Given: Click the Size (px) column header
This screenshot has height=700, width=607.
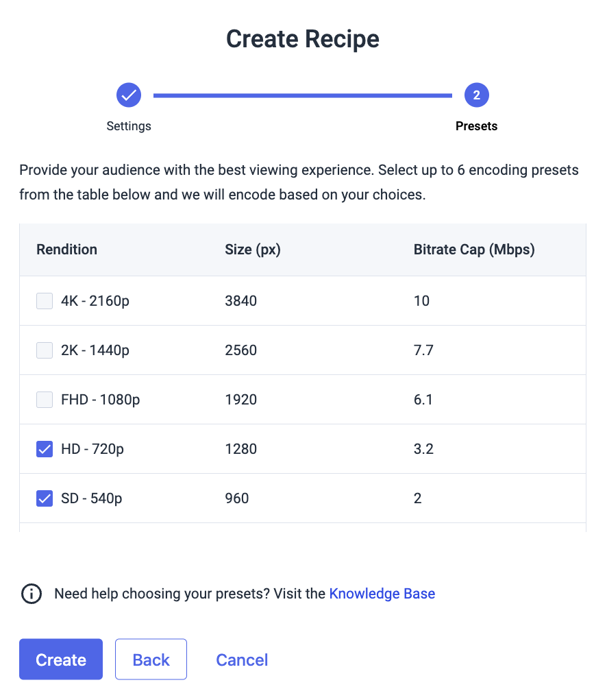Looking at the screenshot, I should tap(253, 250).
